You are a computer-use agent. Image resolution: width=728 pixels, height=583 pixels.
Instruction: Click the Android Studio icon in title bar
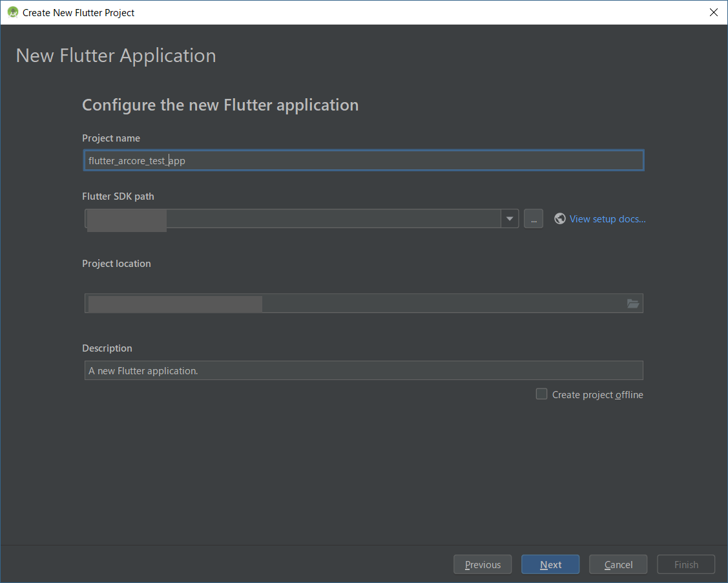point(12,12)
